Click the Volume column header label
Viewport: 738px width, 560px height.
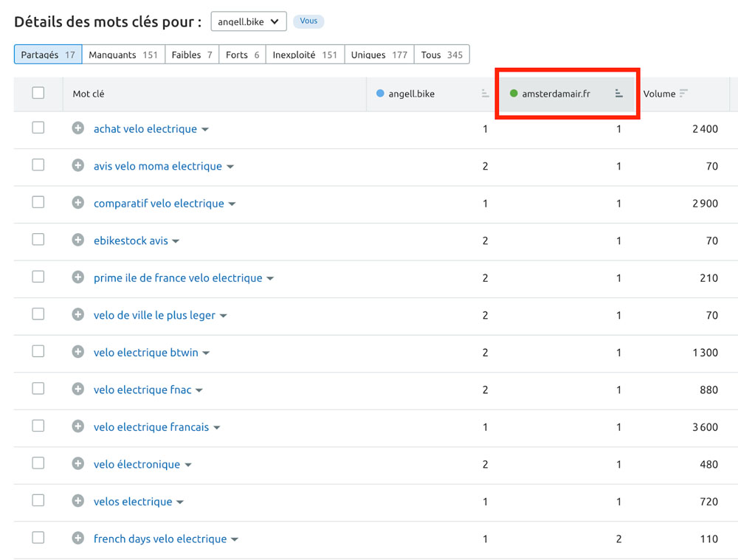point(659,94)
